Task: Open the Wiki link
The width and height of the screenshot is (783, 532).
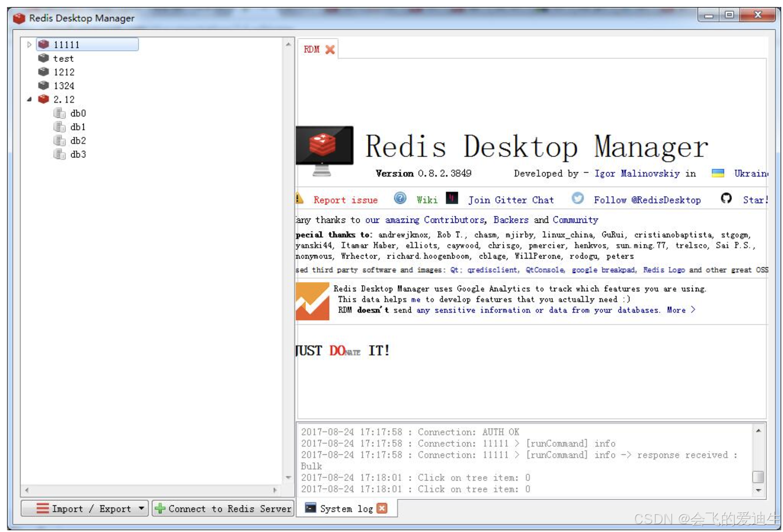Action: click(x=427, y=200)
